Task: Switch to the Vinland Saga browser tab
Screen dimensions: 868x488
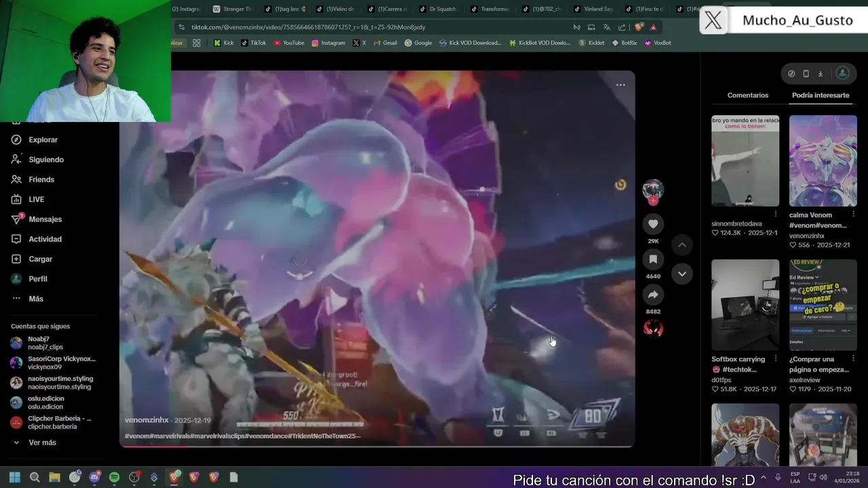Action: (592, 9)
